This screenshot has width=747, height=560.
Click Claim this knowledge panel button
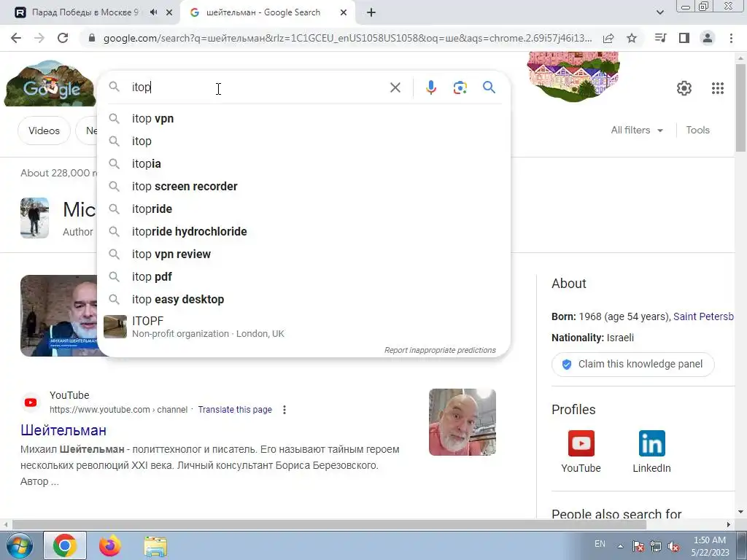632,365
